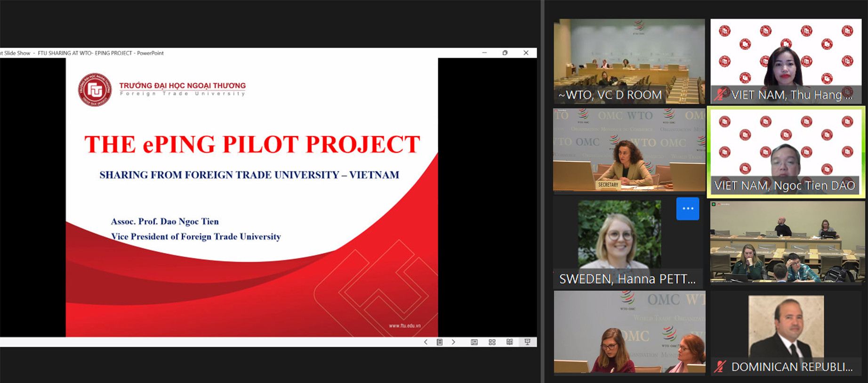Click the Secretary video feed tile
The height and width of the screenshot is (383, 868).
(x=629, y=150)
